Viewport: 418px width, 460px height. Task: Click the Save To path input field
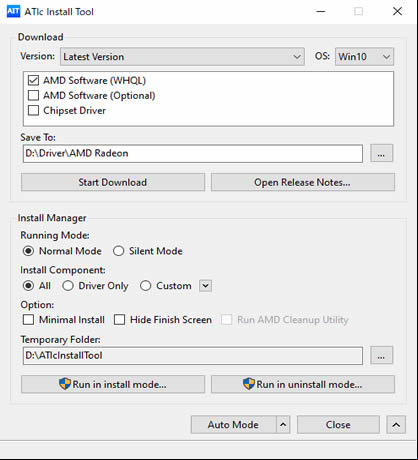[193, 154]
